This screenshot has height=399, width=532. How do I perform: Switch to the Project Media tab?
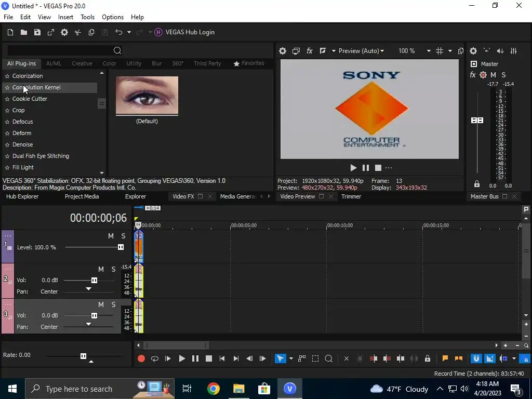coord(82,196)
